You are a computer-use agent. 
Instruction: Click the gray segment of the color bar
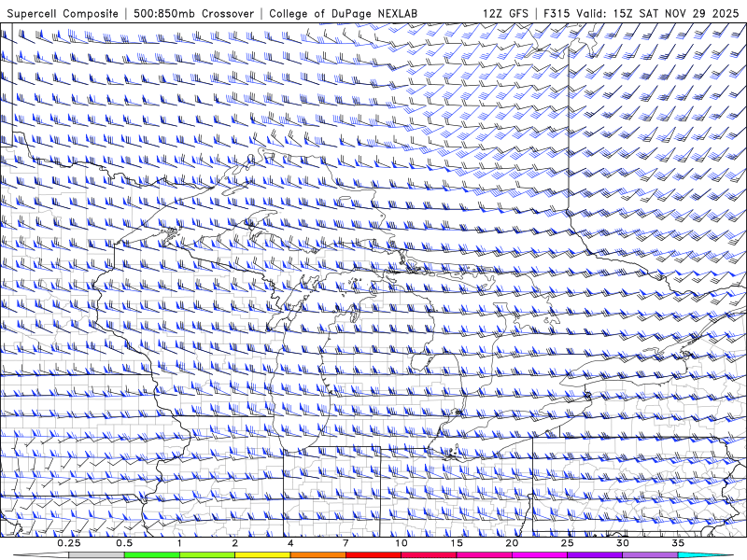tap(96, 555)
